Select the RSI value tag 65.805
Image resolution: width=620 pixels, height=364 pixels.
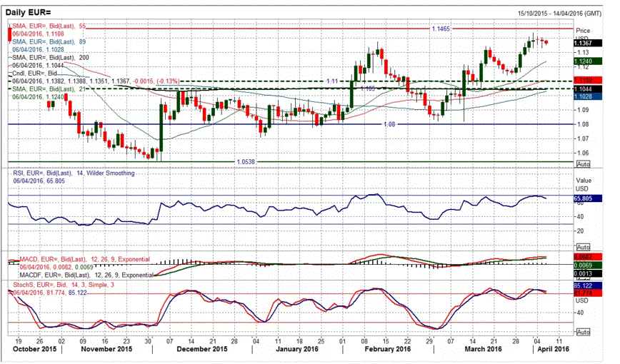point(585,196)
